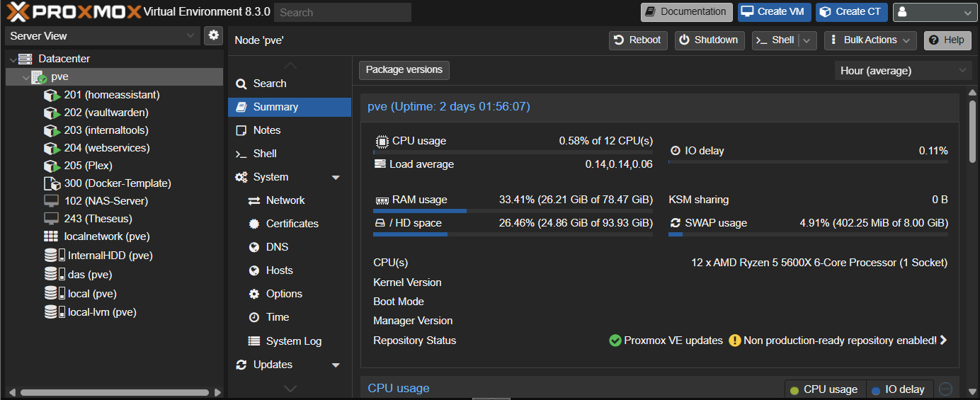This screenshot has width=980, height=400.
Task: Click the container icon for 203 (internaltools)
Action: (52, 130)
